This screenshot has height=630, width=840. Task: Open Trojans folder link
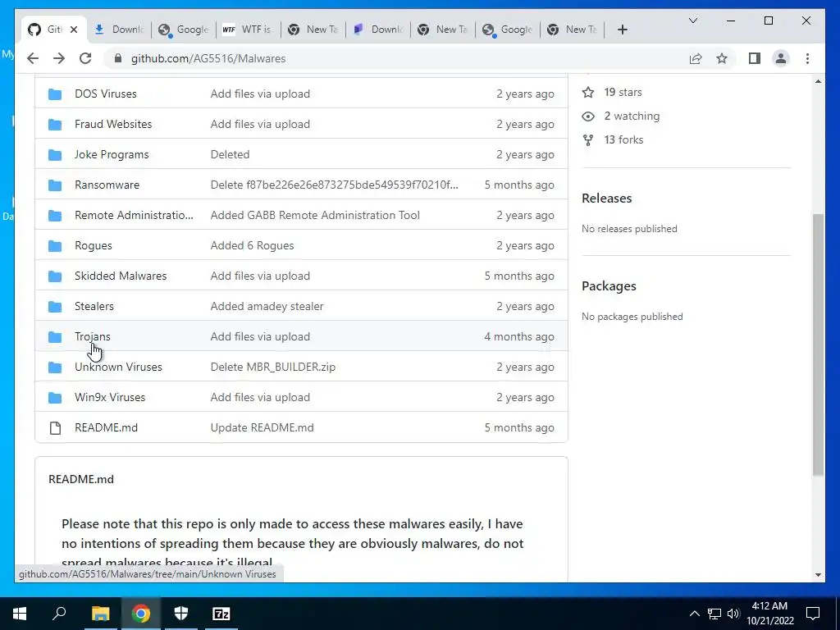pos(93,337)
